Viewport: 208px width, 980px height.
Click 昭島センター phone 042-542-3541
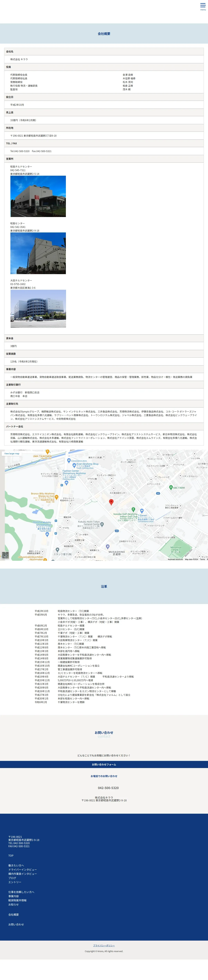(18, 227)
